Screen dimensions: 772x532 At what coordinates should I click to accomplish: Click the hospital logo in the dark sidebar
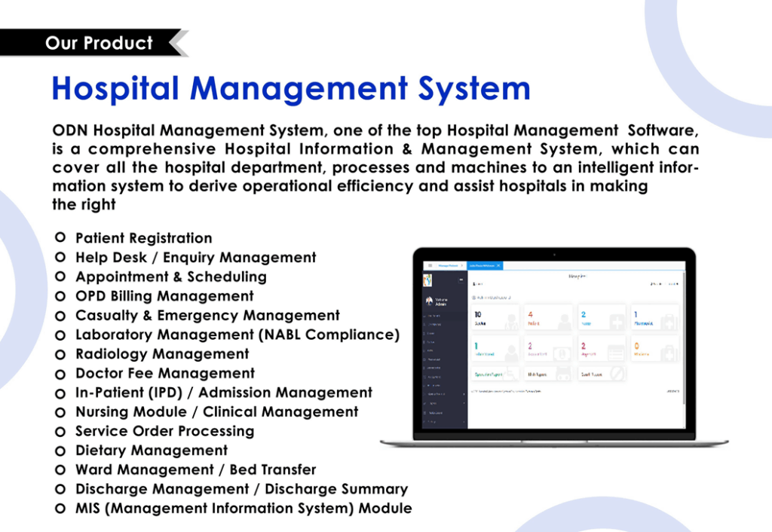click(427, 280)
